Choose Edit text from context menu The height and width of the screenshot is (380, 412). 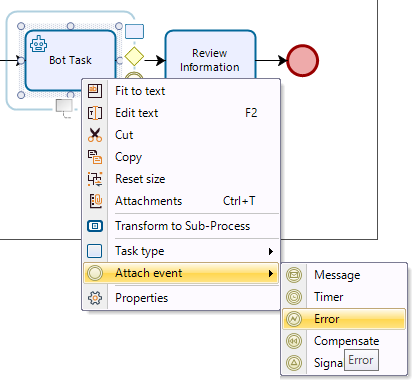[181, 113]
